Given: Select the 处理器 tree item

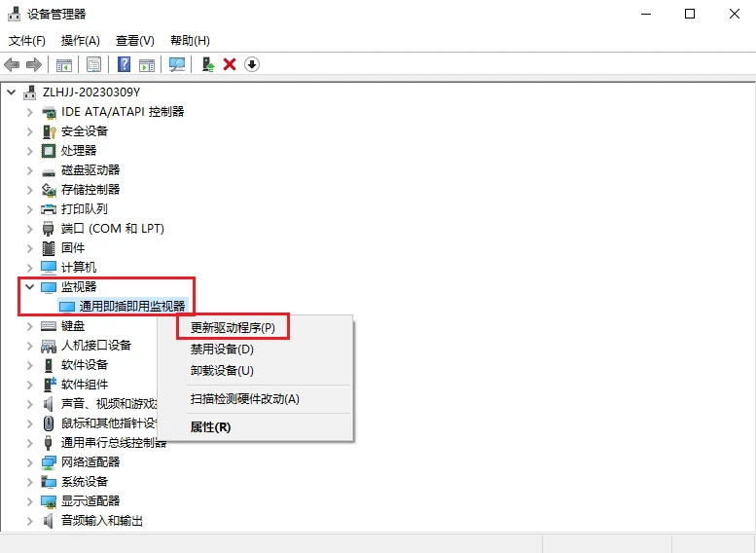Looking at the screenshot, I should pos(79,150).
